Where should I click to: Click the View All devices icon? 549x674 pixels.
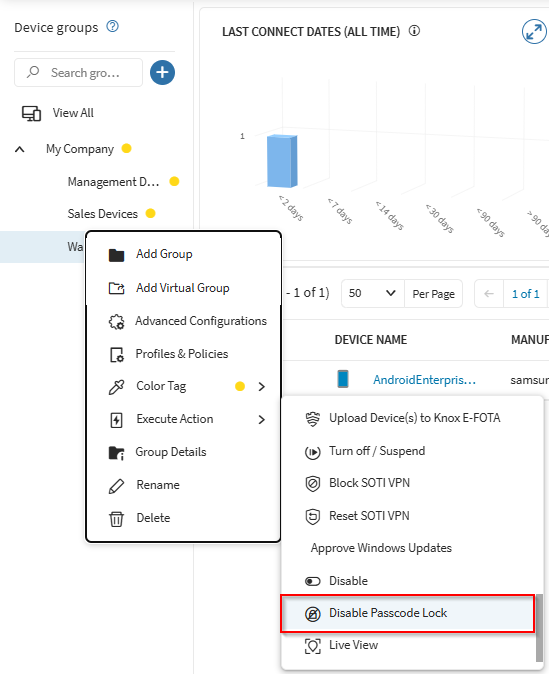click(x=31, y=113)
